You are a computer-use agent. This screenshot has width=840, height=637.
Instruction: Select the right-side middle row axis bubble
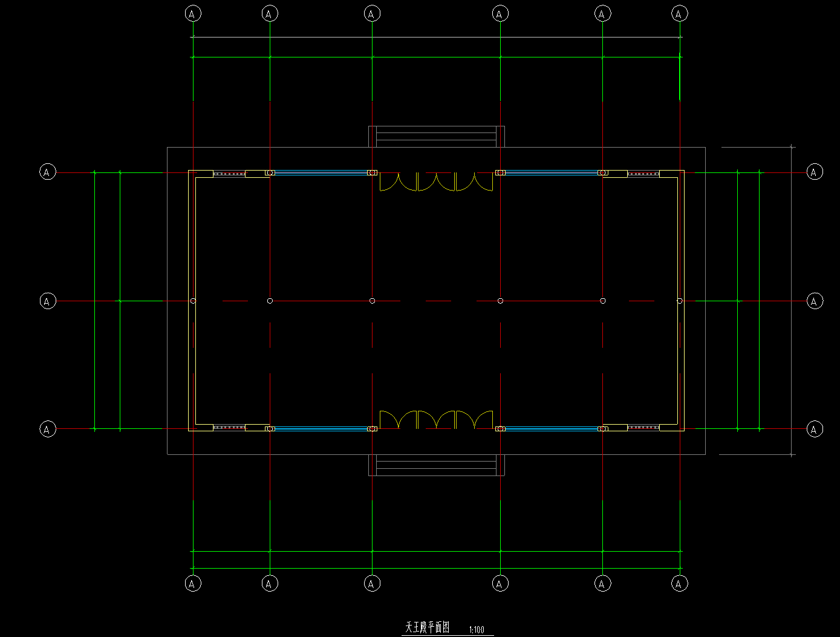click(x=815, y=301)
